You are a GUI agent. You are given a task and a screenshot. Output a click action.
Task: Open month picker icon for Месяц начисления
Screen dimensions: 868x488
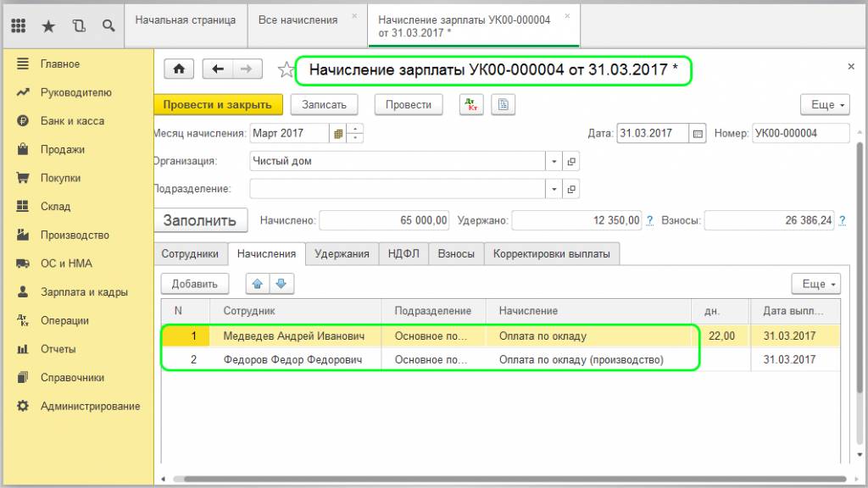[337, 133]
